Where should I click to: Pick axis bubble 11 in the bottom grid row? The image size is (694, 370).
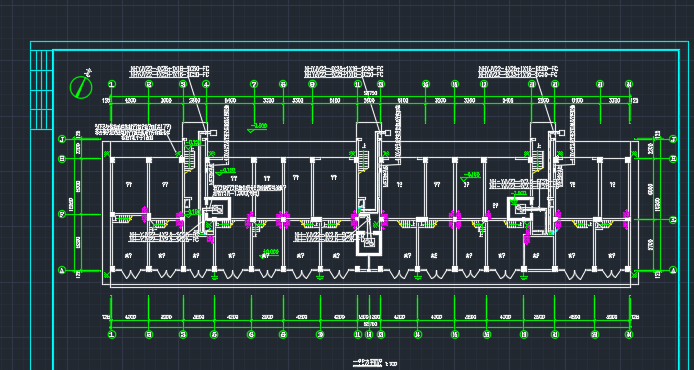click(358, 335)
